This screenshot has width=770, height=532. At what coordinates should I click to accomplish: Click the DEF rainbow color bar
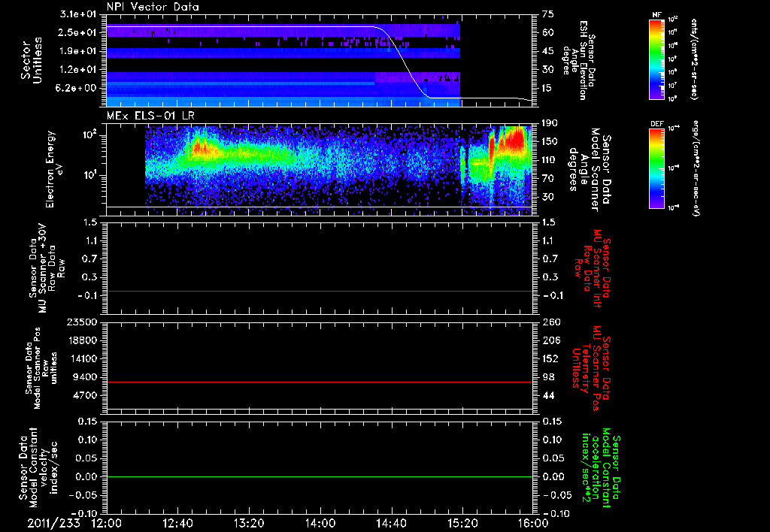point(656,168)
